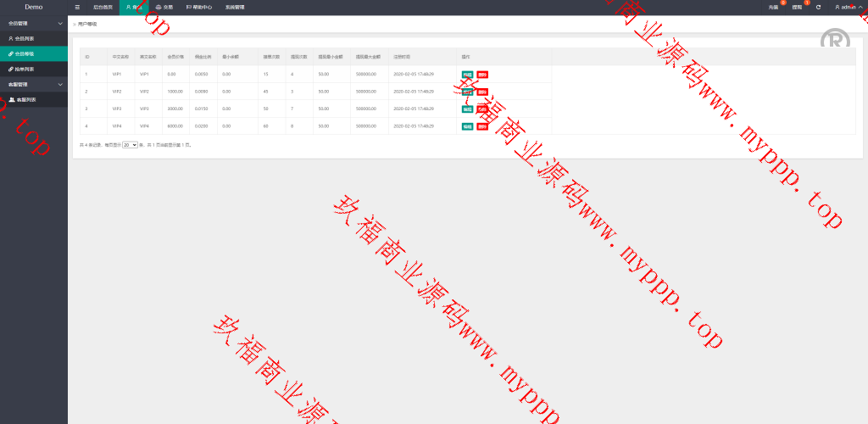The width and height of the screenshot is (868, 424).
Task: Open 提现 withdrawal notifications with badge
Action: 797,7
